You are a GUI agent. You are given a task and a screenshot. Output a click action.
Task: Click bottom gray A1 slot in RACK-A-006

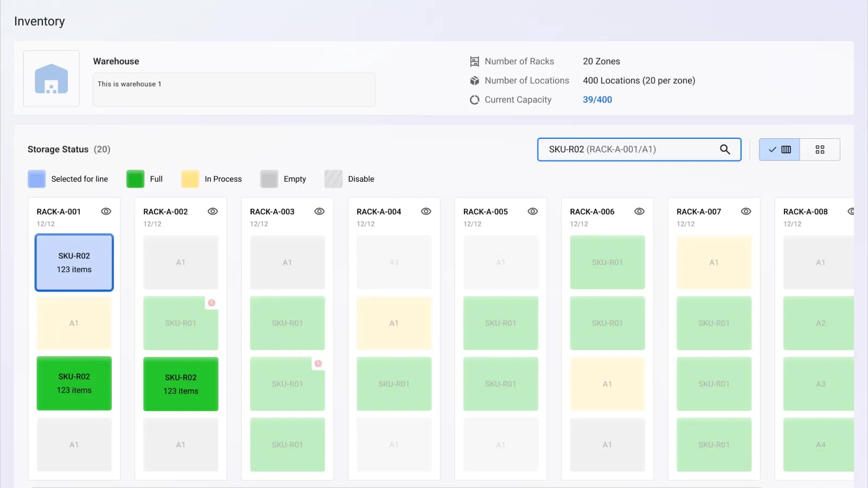click(608, 445)
